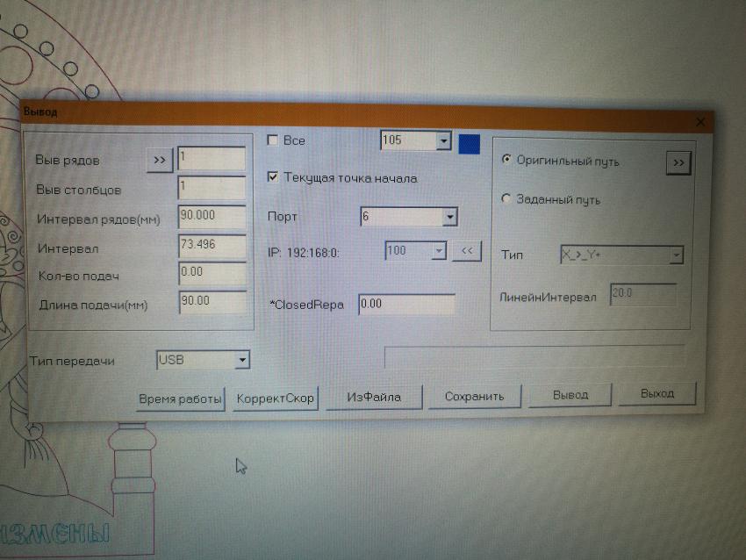746x560 pixels.
Task: Open the Тип передачи USB dropdown
Action: tap(242, 360)
